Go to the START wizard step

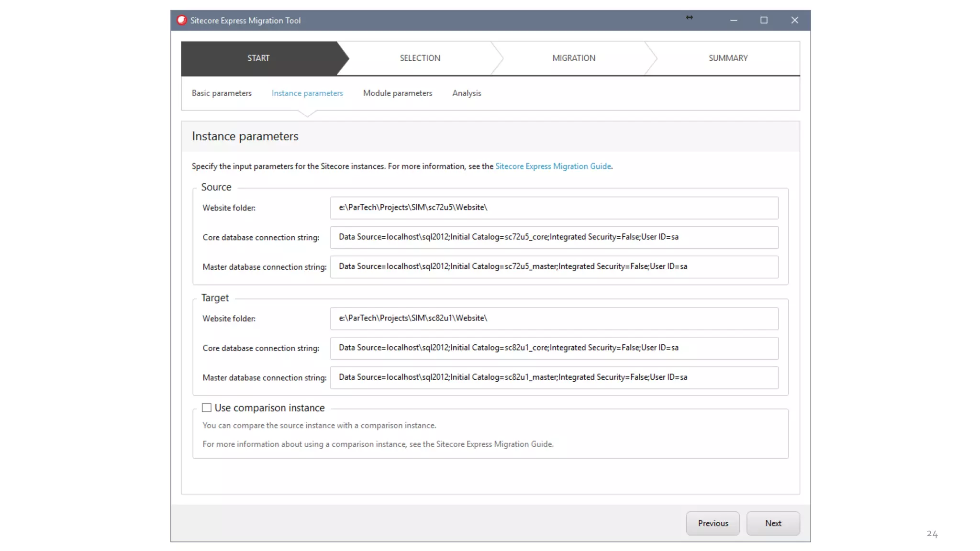point(258,58)
